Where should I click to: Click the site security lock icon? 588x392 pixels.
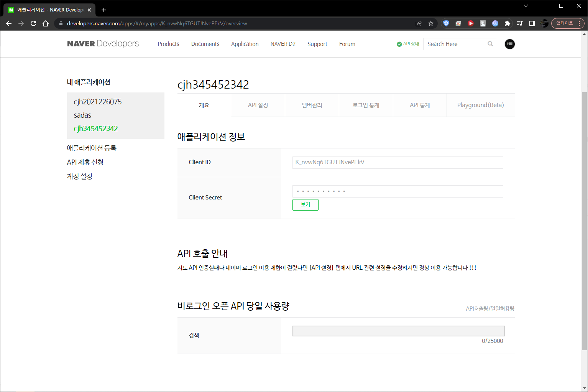(61, 23)
